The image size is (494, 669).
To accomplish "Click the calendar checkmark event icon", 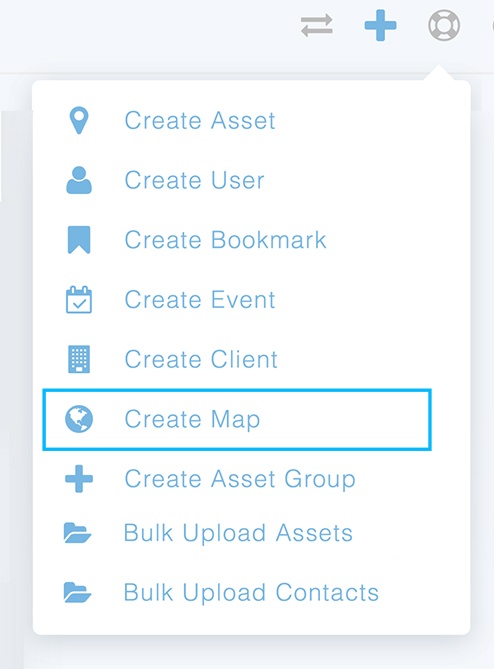I will pyautogui.click(x=79, y=300).
